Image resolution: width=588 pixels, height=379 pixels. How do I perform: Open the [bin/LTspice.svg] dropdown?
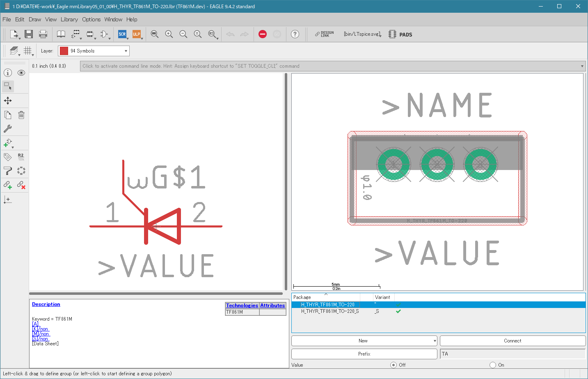pyautogui.click(x=363, y=34)
